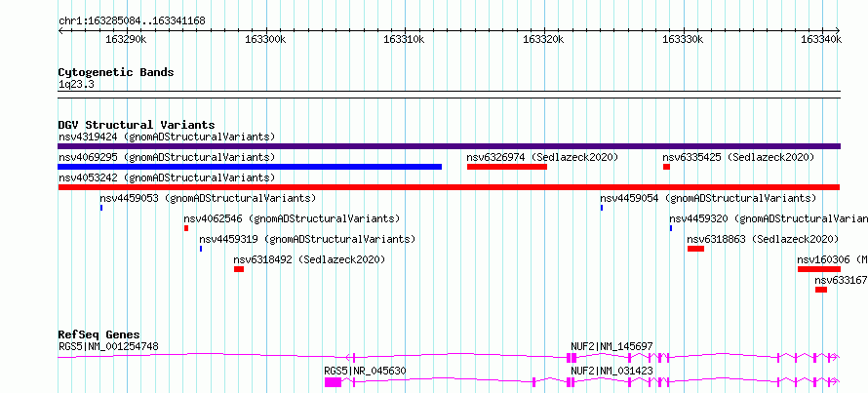The height and width of the screenshot is (393, 868).
Task: Select the red marker under nsv4062546
Action: point(186,228)
